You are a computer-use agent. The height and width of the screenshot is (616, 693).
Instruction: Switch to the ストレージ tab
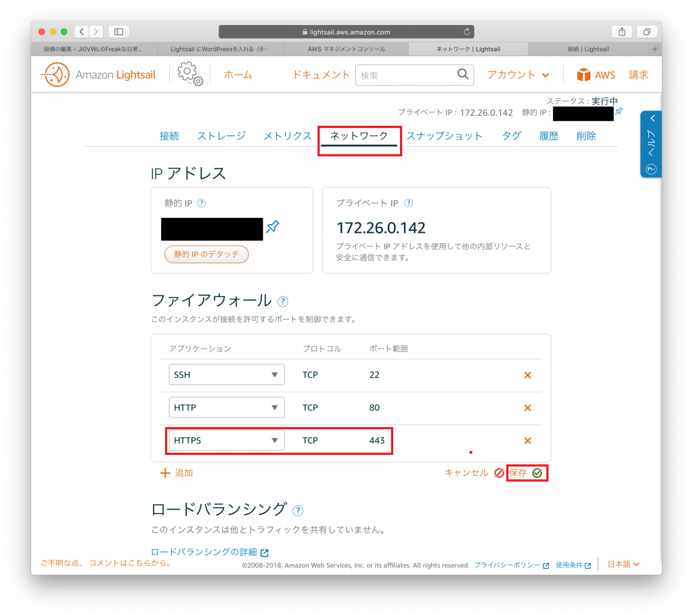(221, 136)
